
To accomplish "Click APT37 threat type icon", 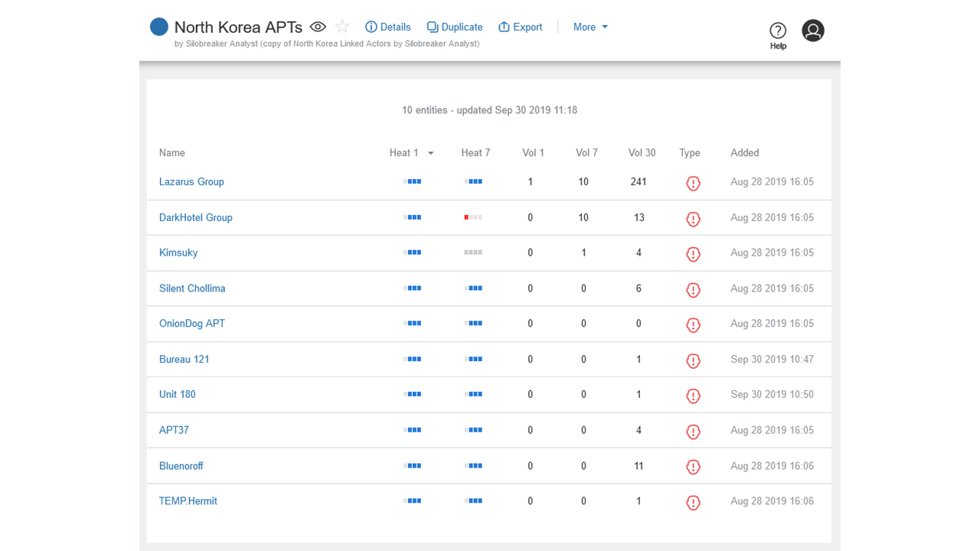I will click(x=693, y=432).
